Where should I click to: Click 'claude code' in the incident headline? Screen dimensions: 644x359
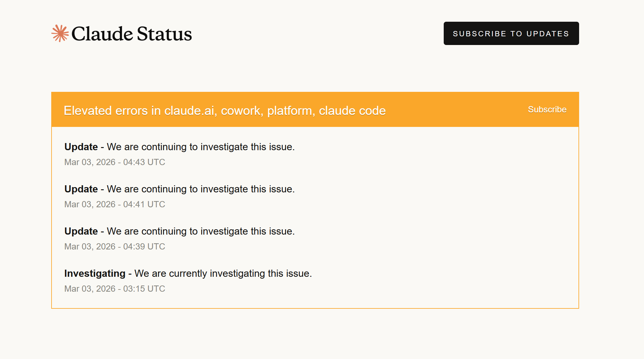(352, 111)
